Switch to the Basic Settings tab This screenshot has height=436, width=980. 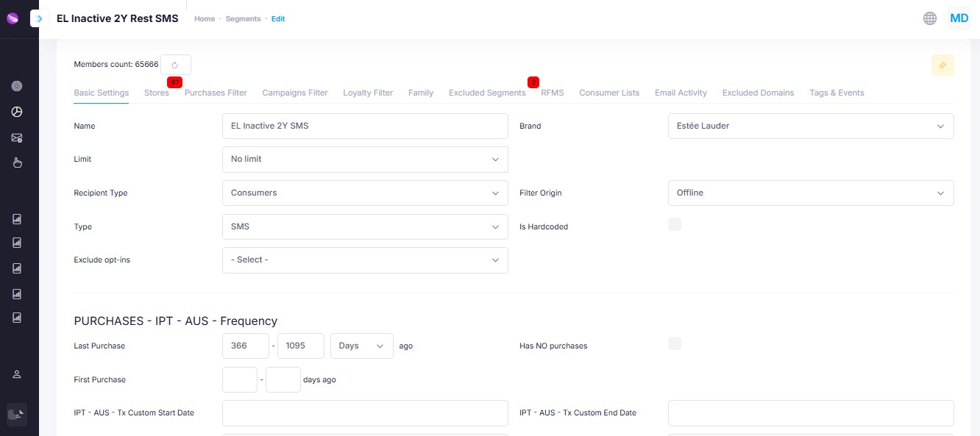click(x=102, y=93)
